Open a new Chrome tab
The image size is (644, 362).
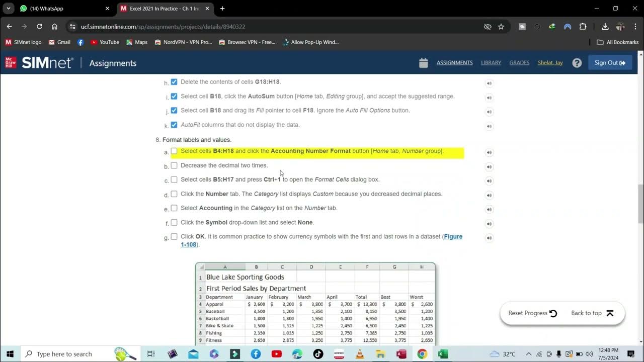coord(222,9)
